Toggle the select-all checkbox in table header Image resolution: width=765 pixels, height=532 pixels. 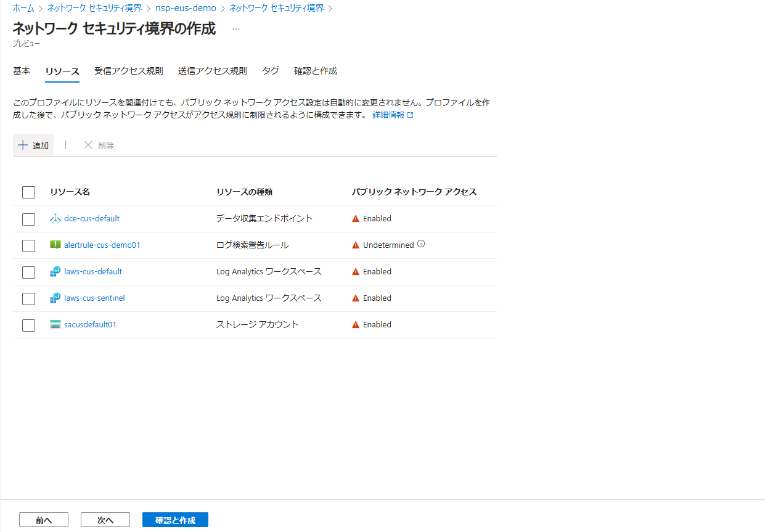click(x=28, y=192)
